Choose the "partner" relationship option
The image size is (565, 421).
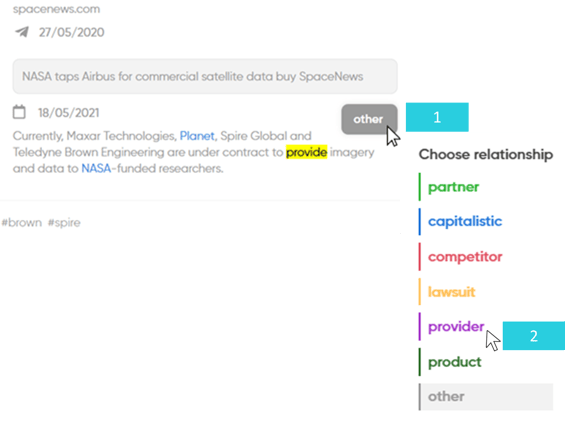coord(453,187)
